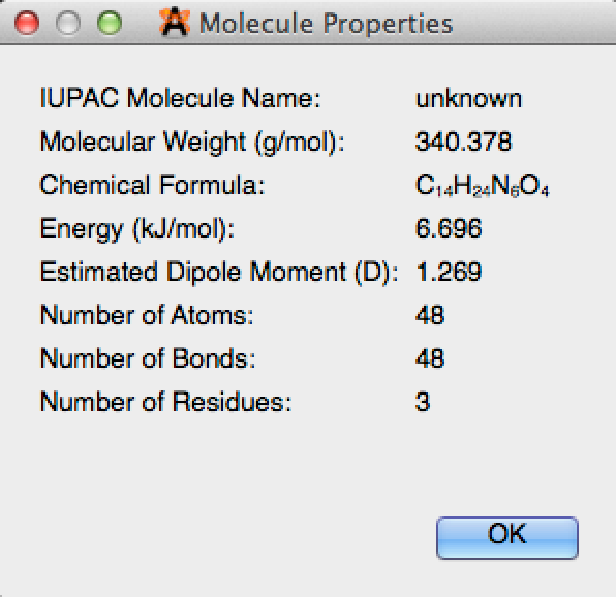Click the Number of Bonds label
616x598 pixels.
pos(148,359)
